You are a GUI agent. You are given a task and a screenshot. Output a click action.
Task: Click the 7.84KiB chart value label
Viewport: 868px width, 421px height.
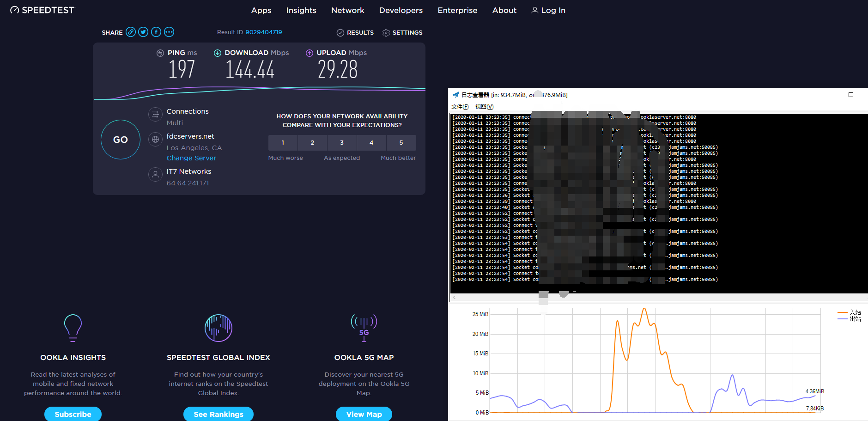point(815,409)
